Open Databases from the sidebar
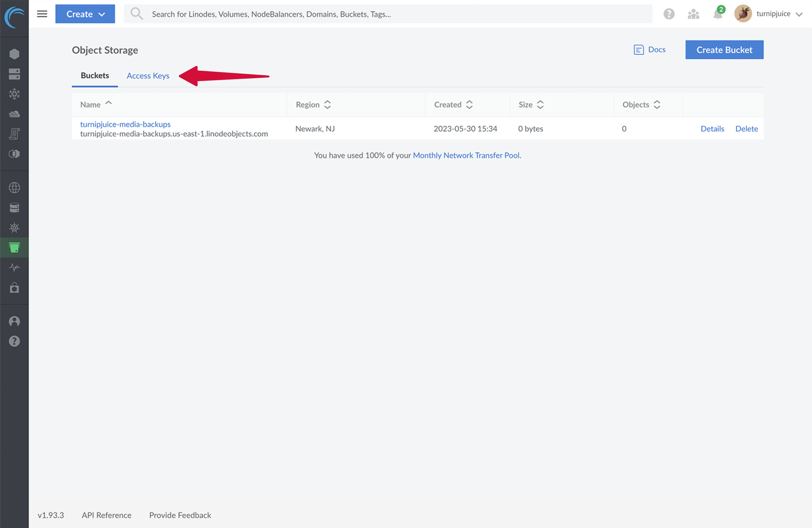 14,207
